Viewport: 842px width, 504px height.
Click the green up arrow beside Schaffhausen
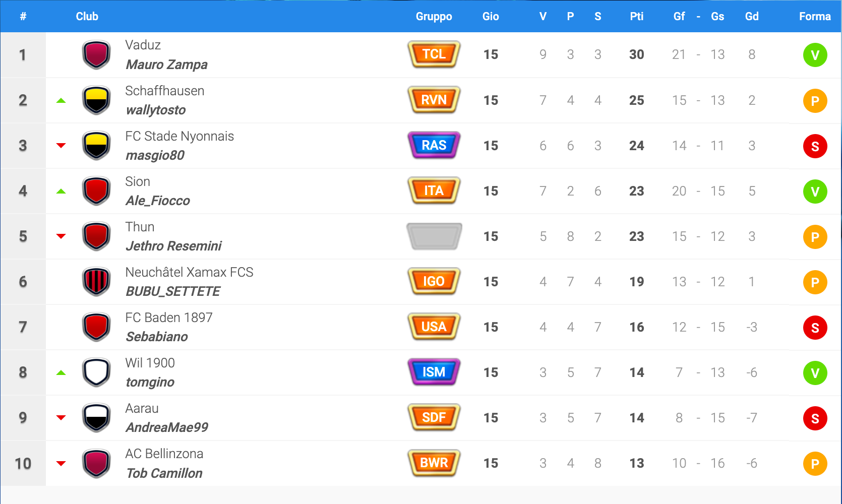[x=61, y=100]
